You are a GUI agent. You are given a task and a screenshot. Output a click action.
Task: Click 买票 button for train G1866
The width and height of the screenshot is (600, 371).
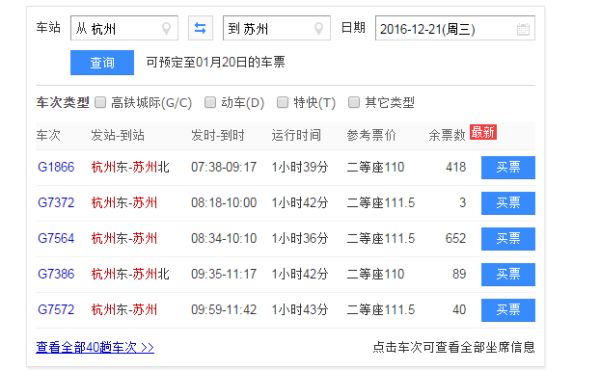click(x=508, y=168)
